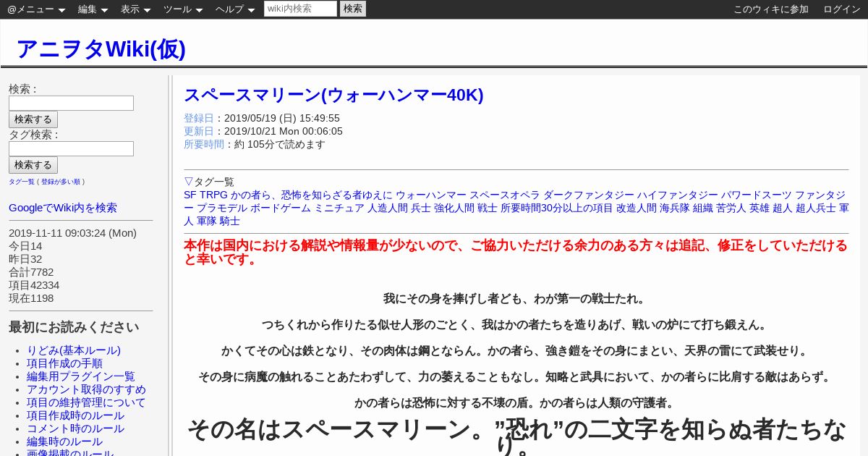Click the 登録日 label link

[x=199, y=118]
